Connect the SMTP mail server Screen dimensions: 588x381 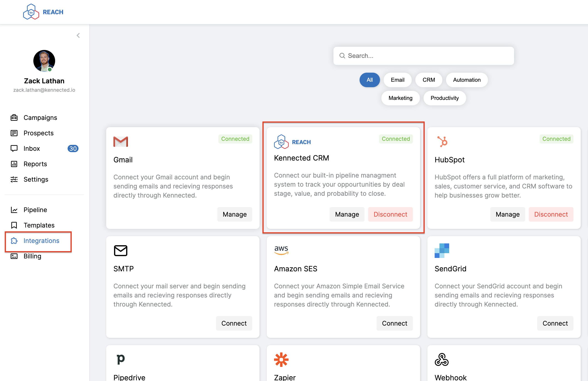point(234,323)
